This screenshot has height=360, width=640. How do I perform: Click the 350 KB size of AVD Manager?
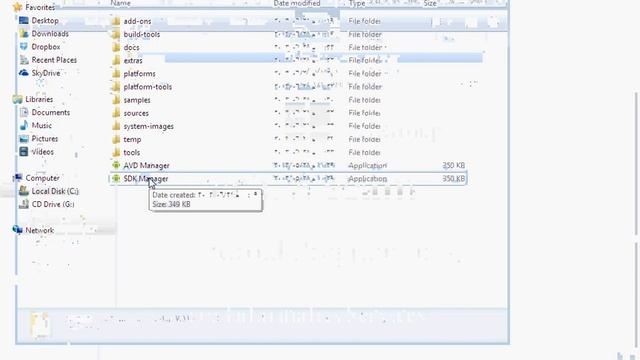coord(453,165)
